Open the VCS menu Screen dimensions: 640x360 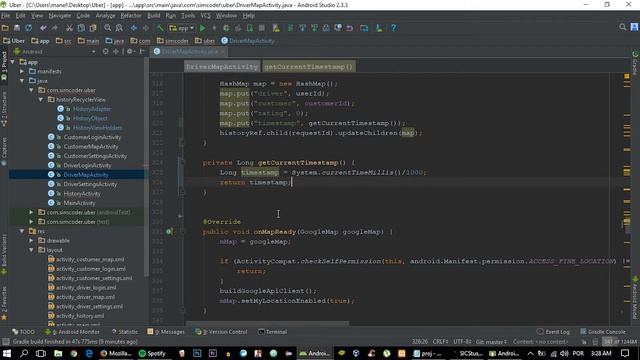pos(205,16)
